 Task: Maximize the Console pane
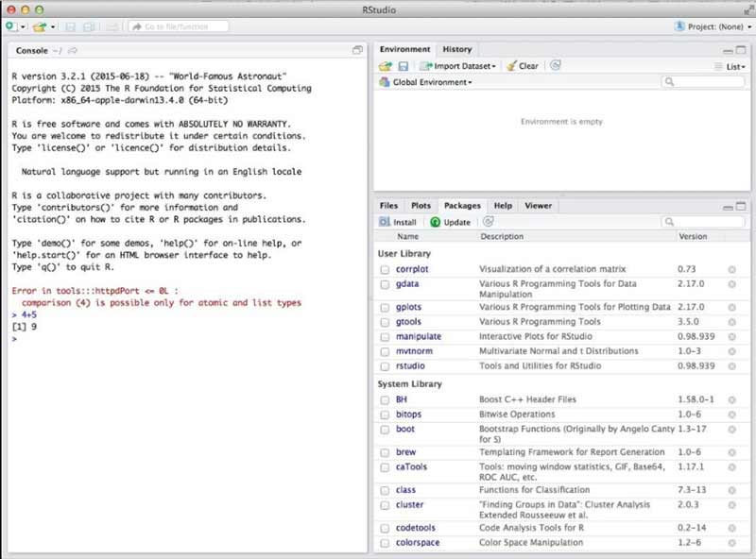tap(357, 50)
